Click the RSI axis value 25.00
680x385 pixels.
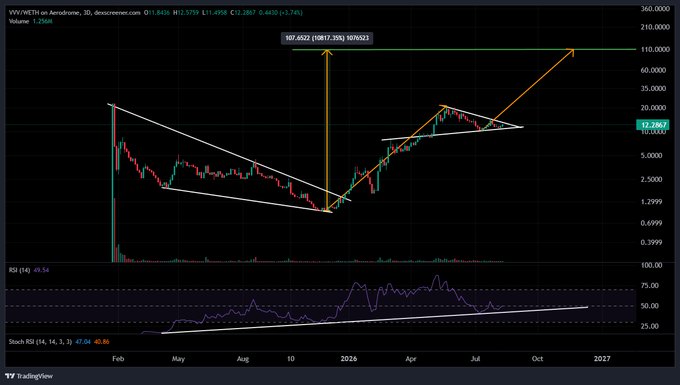(650, 326)
